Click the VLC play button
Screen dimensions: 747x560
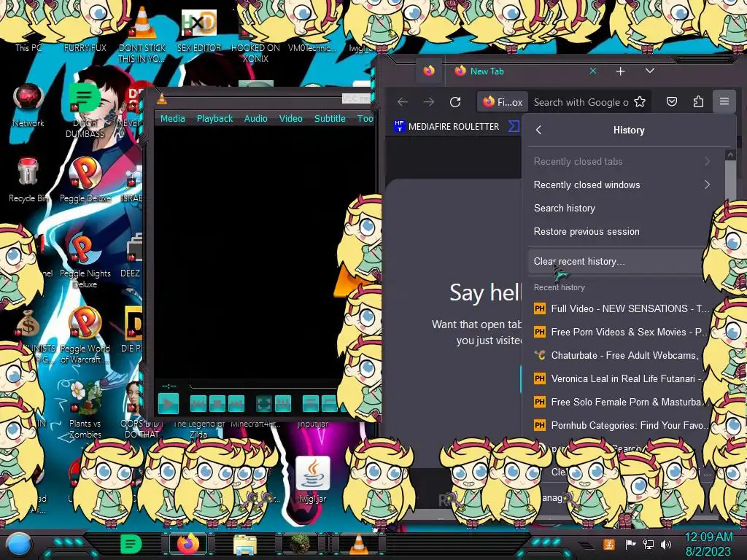[169, 404]
